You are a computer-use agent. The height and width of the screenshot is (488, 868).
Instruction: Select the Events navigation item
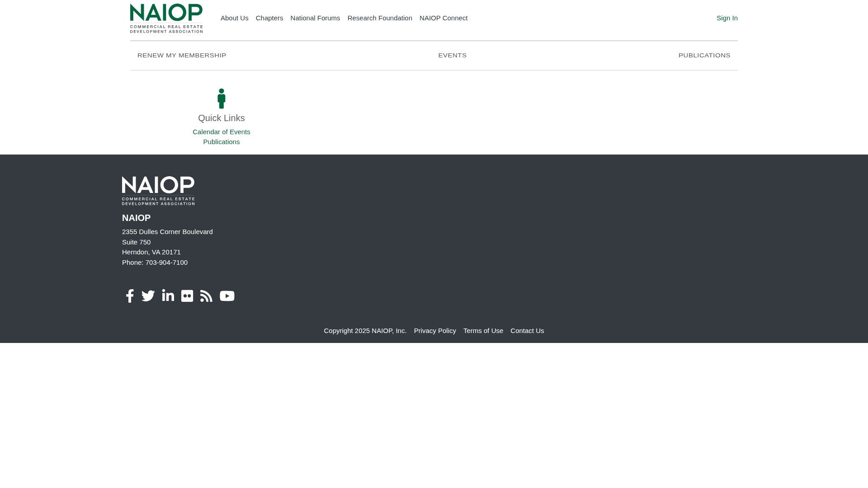pos(453,56)
